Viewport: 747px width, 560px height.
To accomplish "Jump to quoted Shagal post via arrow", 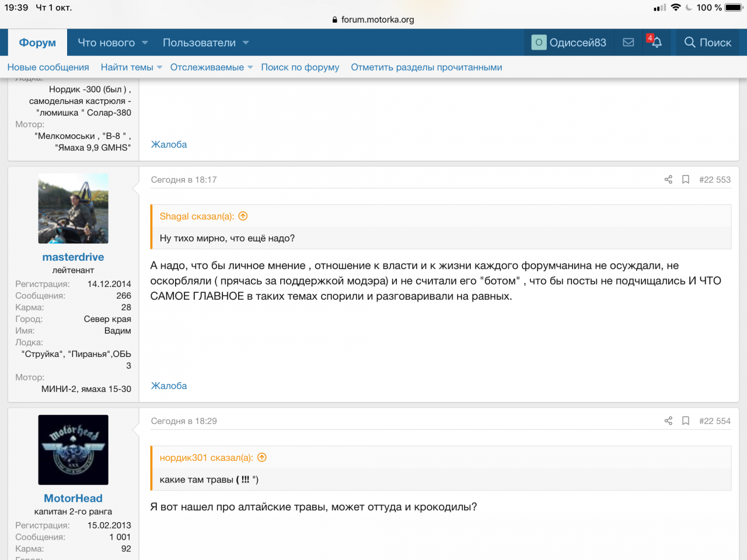I will pyautogui.click(x=243, y=216).
